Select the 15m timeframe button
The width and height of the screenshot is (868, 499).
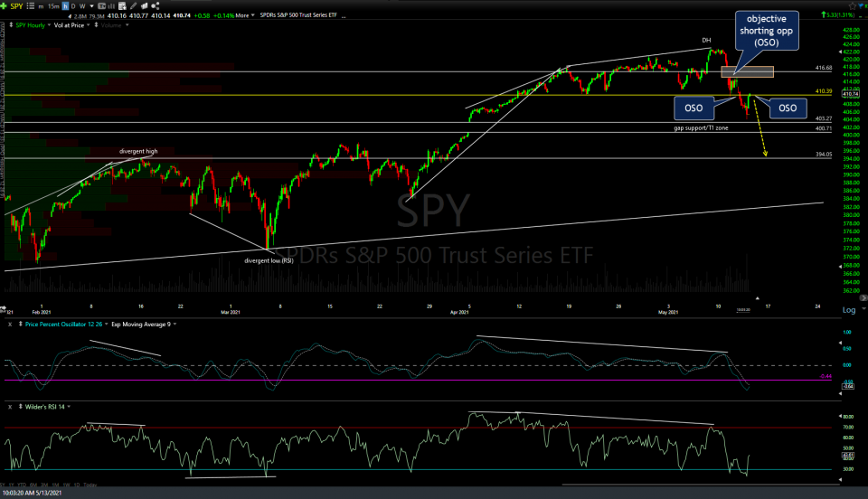point(53,6)
